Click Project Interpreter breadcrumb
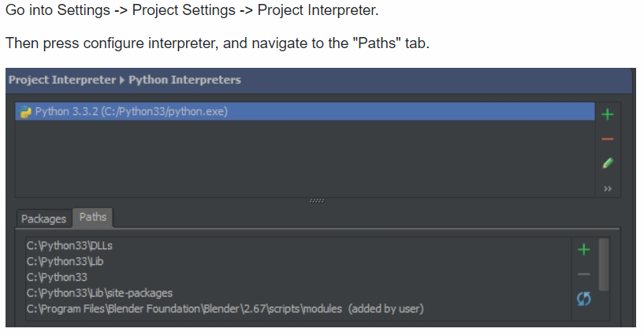The height and width of the screenshot is (336, 644). click(62, 80)
